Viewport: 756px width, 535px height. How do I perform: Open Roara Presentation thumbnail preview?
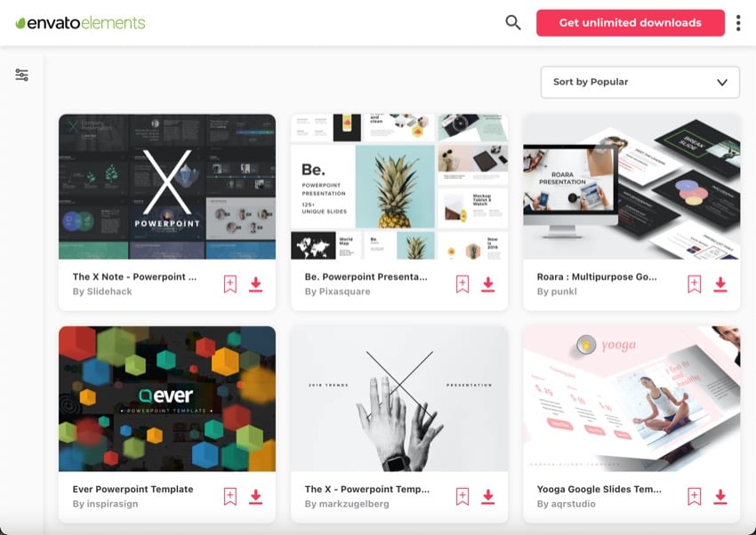631,187
